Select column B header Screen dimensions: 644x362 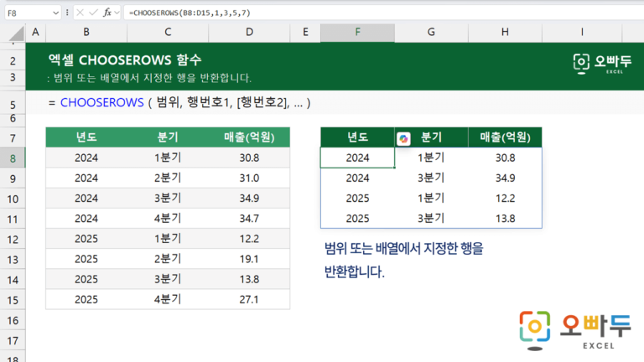[x=86, y=32]
